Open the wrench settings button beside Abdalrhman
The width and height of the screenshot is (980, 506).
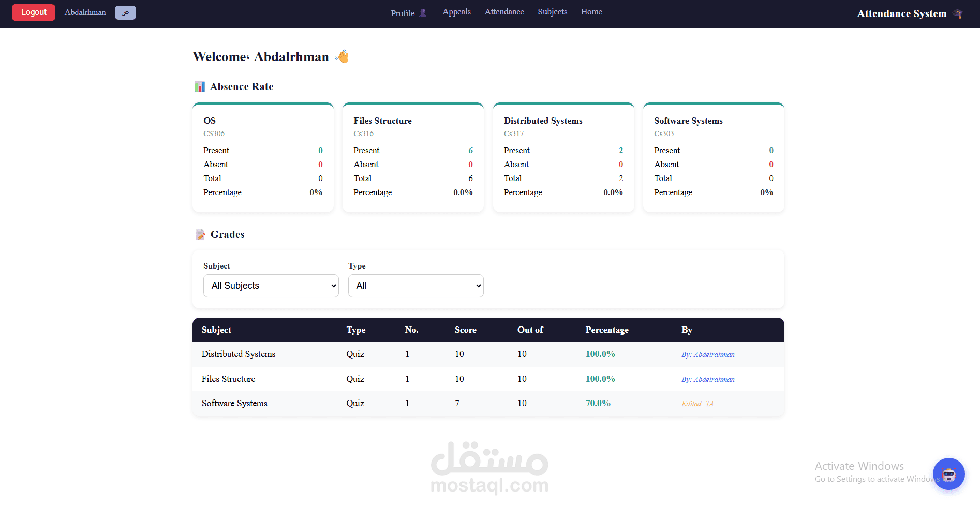pyautogui.click(x=125, y=13)
